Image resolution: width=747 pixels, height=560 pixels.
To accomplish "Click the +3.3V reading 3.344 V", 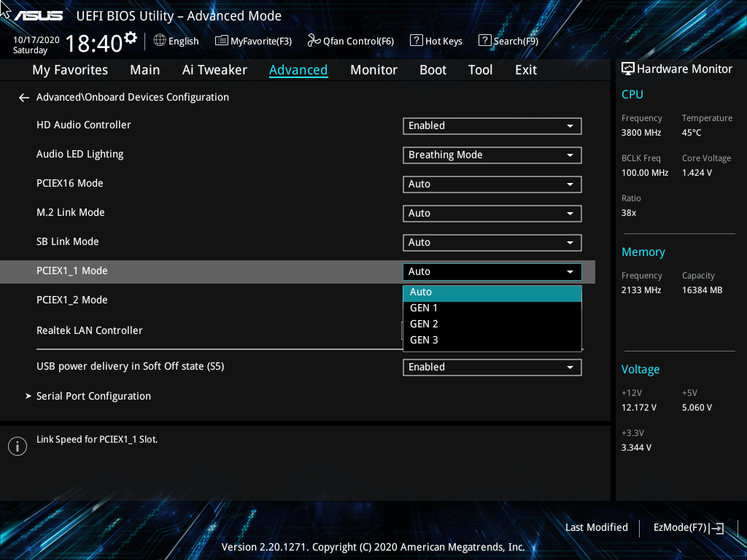I will tap(636, 448).
